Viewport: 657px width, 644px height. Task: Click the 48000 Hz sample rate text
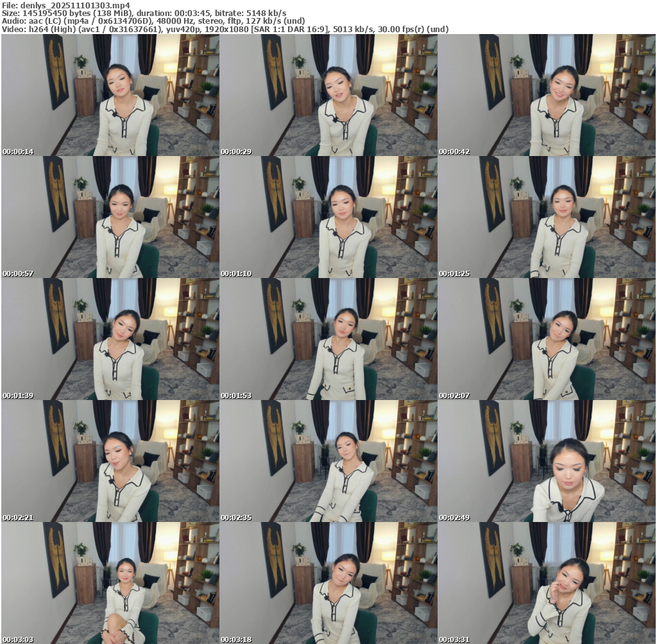[x=177, y=21]
